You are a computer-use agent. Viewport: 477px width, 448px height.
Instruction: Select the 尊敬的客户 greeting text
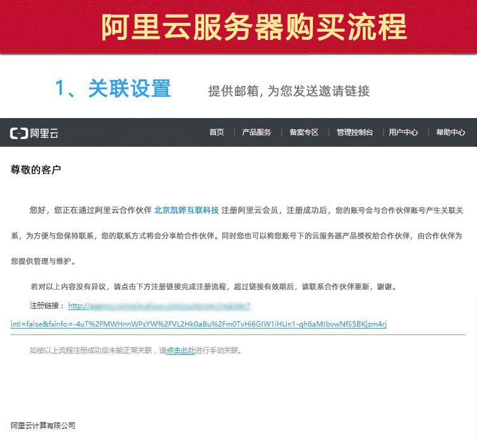pos(36,170)
